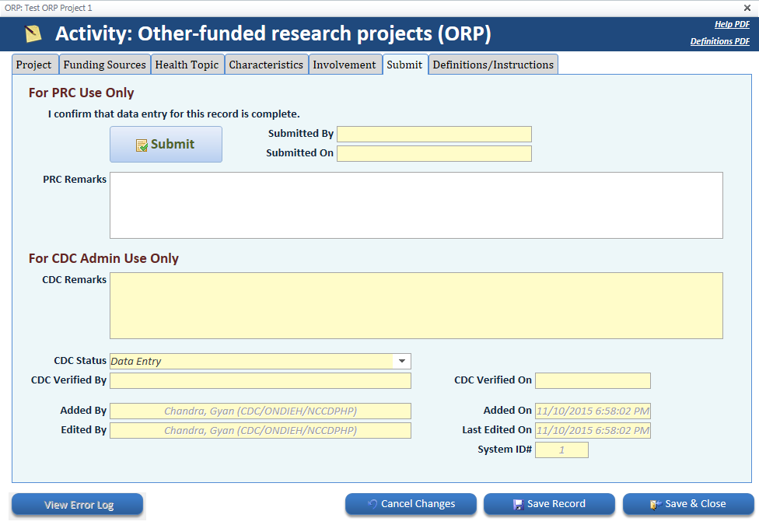759x532 pixels.
Task: Click the Submit button text
Action: (173, 144)
